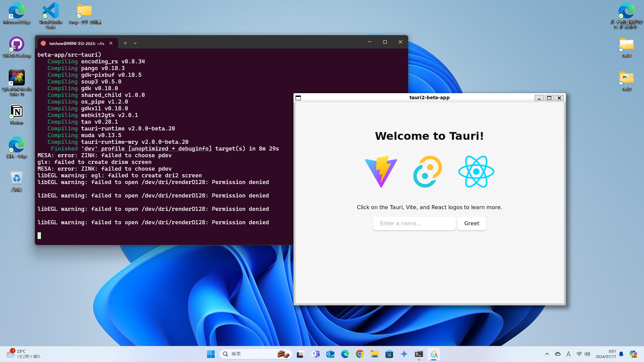
Task: Close the tauri2-beta-app window
Action: pyautogui.click(x=559, y=98)
